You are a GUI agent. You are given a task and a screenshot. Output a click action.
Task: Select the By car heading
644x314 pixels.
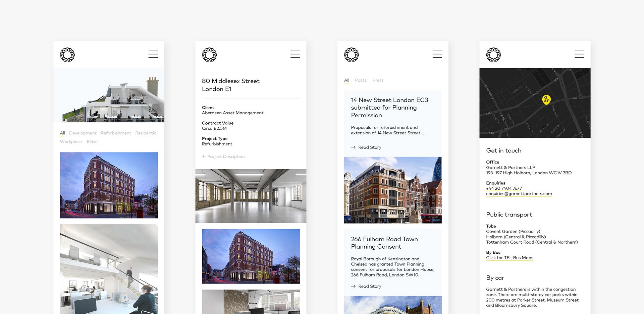click(495, 278)
